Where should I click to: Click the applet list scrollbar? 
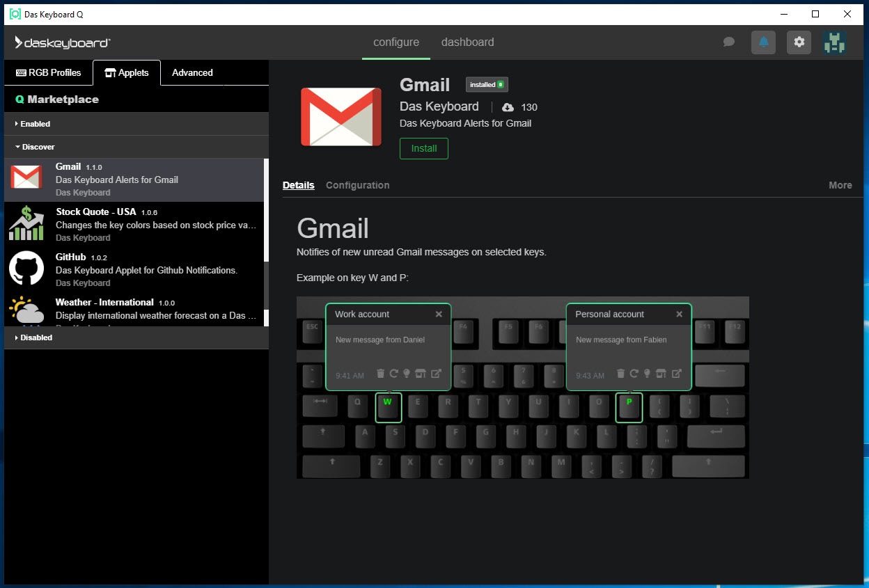pos(266,241)
